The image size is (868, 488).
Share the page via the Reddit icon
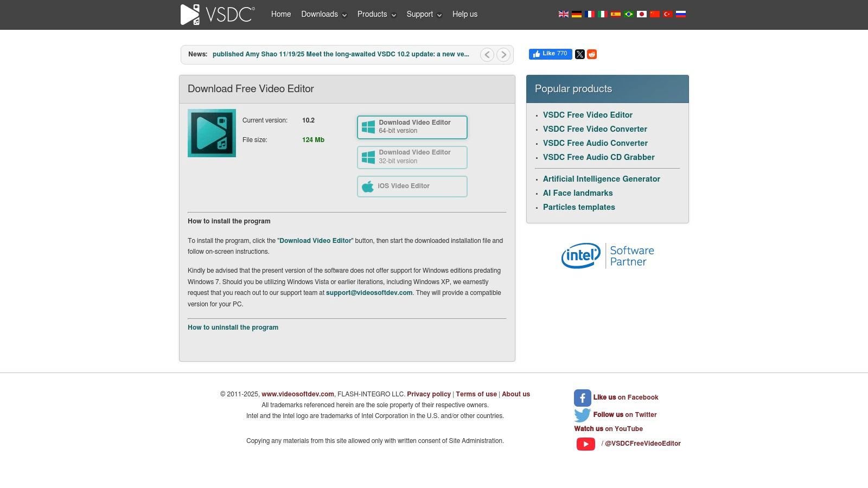[x=591, y=54]
